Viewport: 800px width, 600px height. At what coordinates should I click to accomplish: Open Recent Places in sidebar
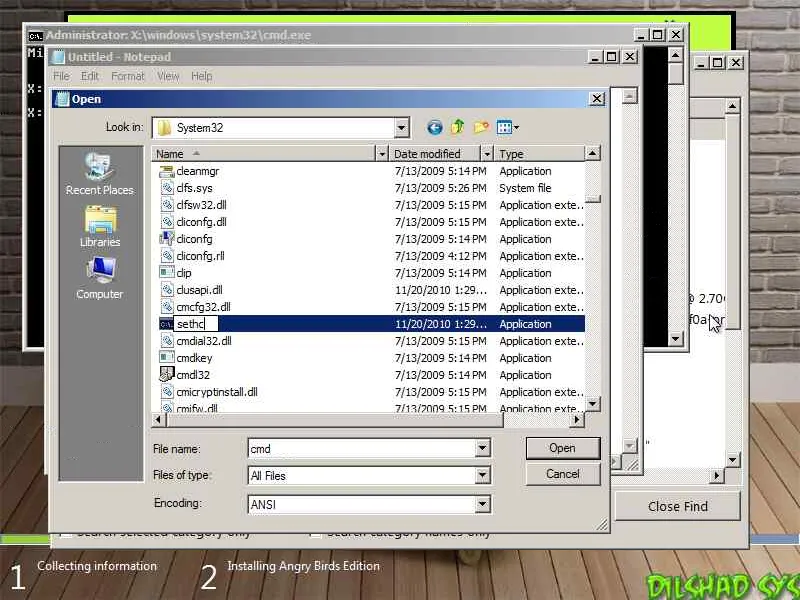click(x=99, y=175)
